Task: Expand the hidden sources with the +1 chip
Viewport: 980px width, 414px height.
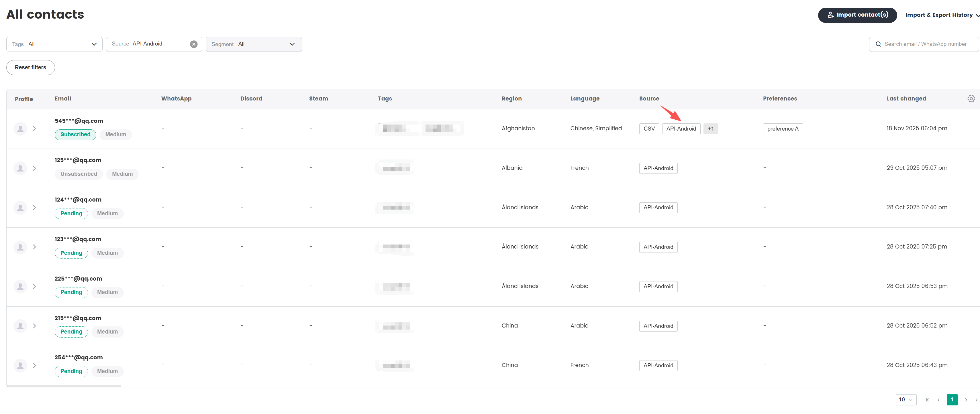Action: click(x=711, y=129)
